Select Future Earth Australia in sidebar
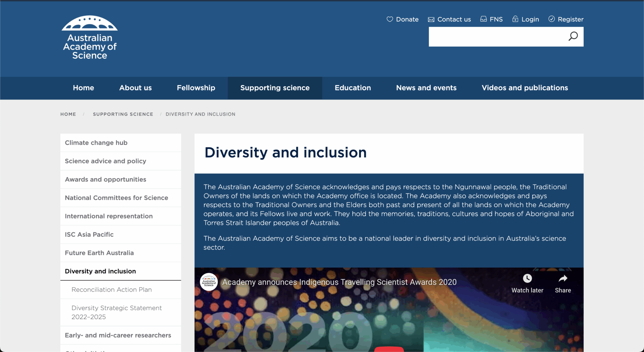Viewport: 644px width, 352px height. coord(121,253)
